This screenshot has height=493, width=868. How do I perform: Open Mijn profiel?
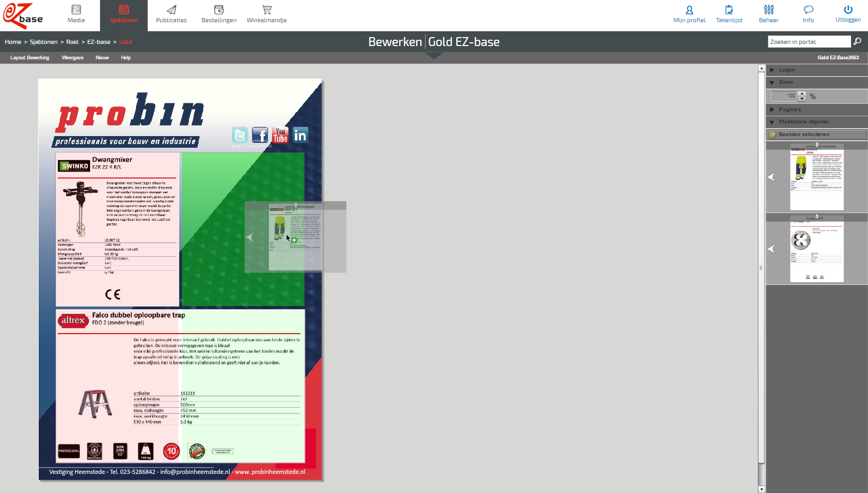pyautogui.click(x=689, y=15)
